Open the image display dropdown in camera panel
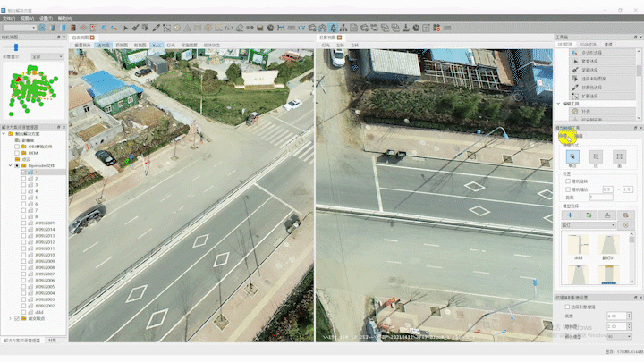 click(x=47, y=56)
